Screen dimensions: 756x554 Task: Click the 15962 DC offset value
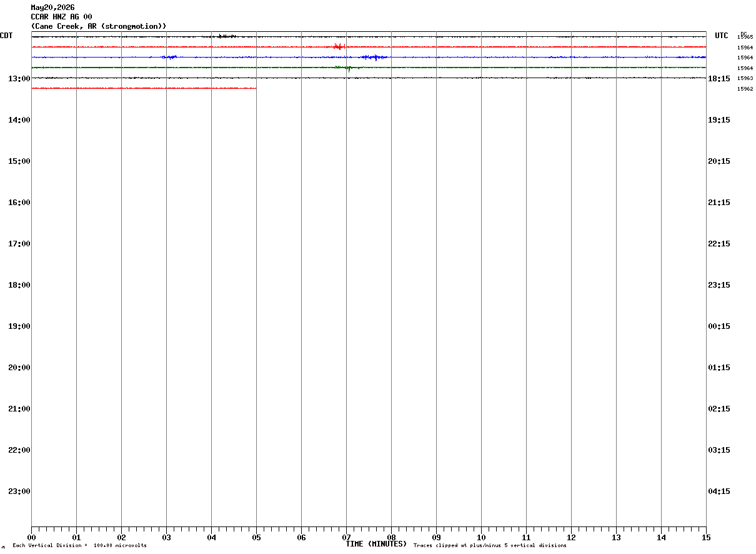(x=745, y=89)
